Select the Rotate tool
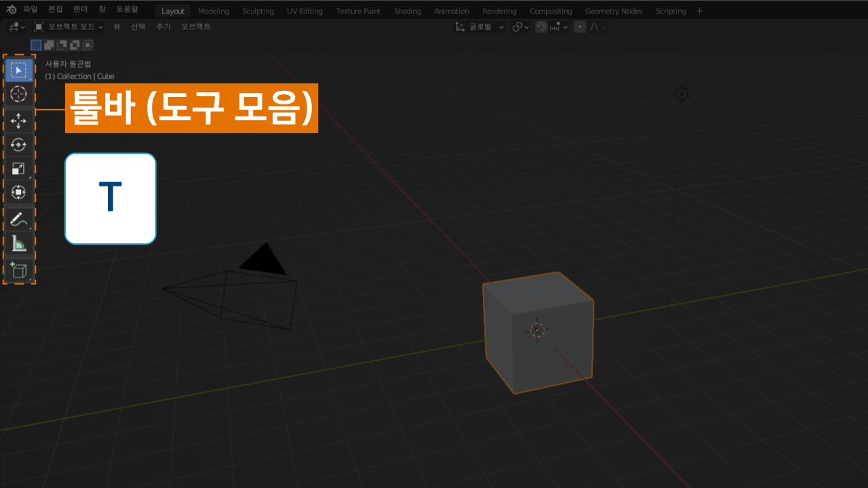The height and width of the screenshot is (488, 868). click(19, 144)
